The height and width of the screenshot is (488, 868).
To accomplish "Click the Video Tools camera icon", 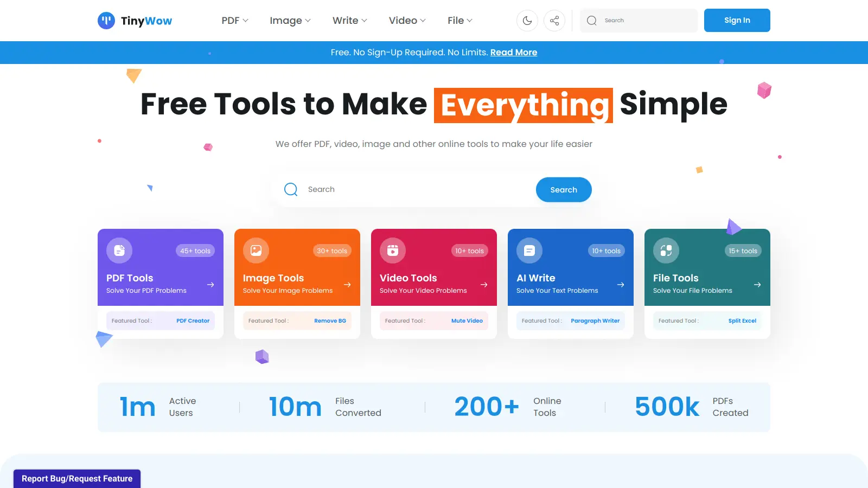I will point(392,250).
